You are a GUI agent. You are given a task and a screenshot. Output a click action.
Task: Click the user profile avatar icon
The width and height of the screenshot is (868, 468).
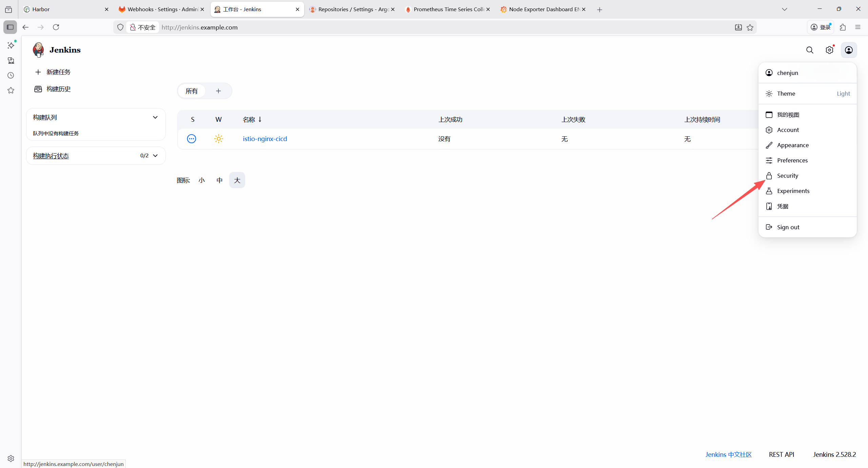[849, 50]
